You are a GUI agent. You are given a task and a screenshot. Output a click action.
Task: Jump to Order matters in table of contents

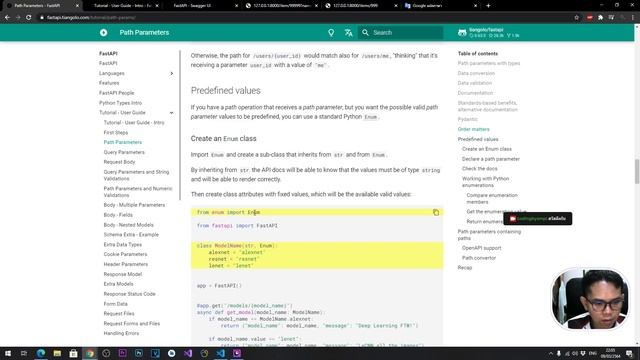[x=473, y=129]
